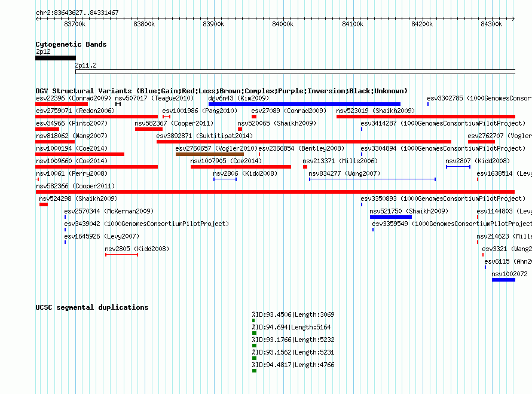Click esv3414287 (1000GenomesConsortiumPilotProject) label
The image size is (532, 394).
coord(443,123)
